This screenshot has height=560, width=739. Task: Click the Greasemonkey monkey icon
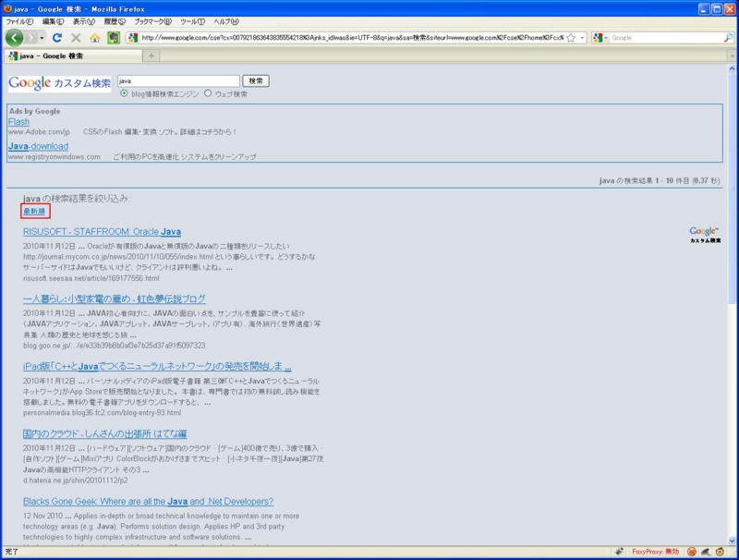[720, 552]
